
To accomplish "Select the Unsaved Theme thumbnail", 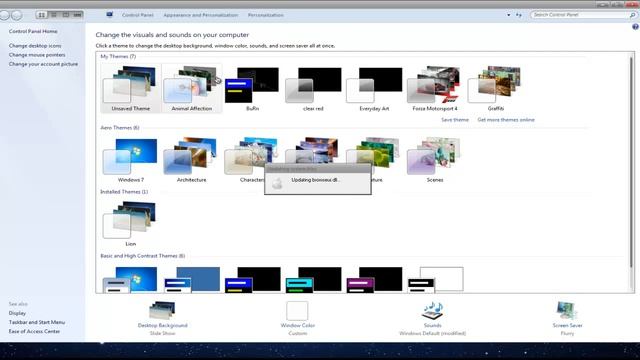I will click(131, 88).
